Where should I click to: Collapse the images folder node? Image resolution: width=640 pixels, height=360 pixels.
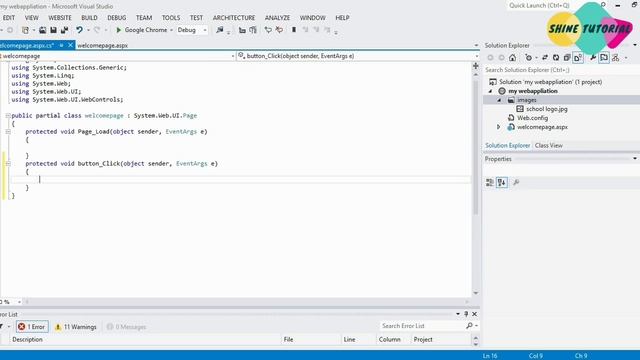pos(499,100)
